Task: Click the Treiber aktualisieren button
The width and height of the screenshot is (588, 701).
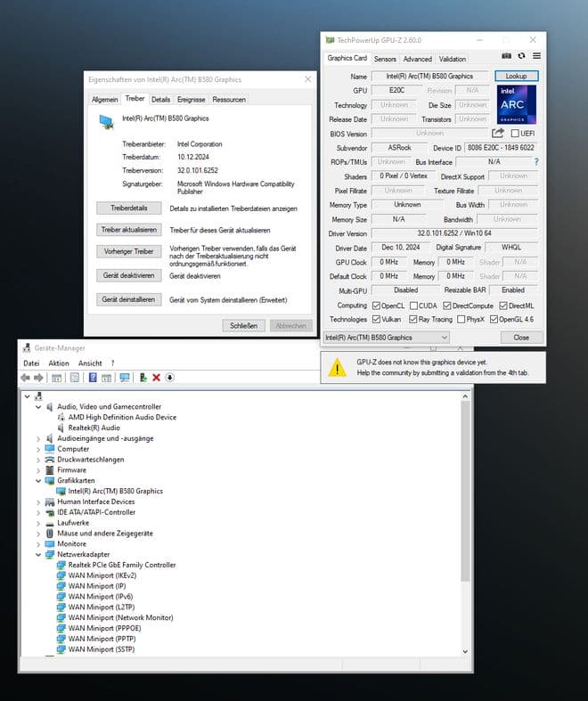Action: point(128,230)
